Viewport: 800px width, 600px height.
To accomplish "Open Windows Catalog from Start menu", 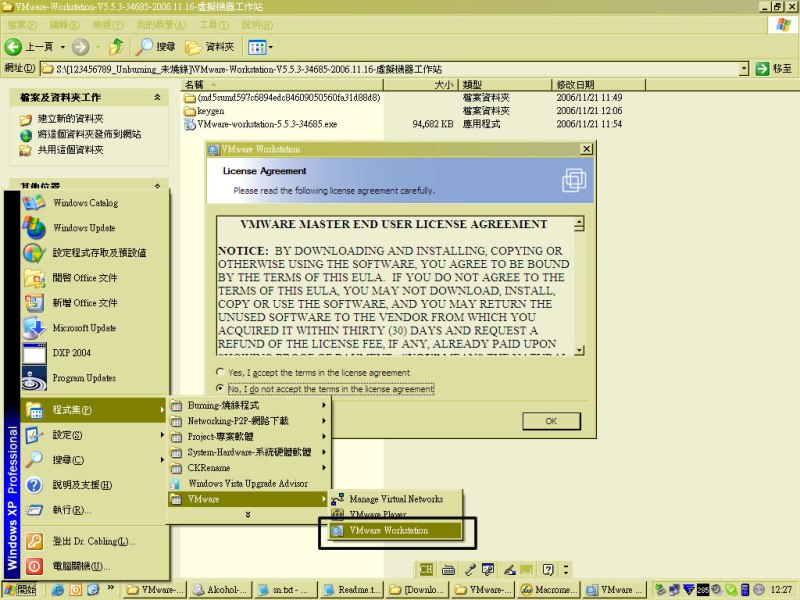I will click(95, 203).
